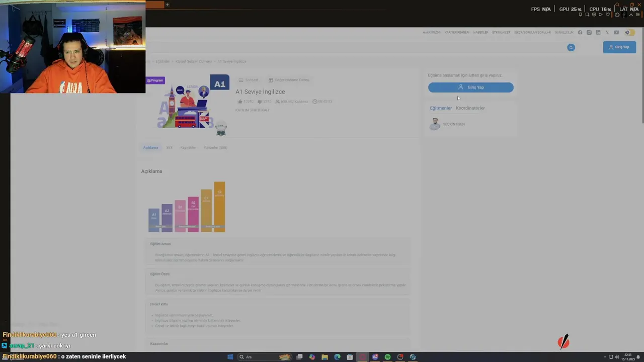This screenshot has width=644, height=362.
Task: Open Copilot from the taskbar
Action: pos(312,357)
